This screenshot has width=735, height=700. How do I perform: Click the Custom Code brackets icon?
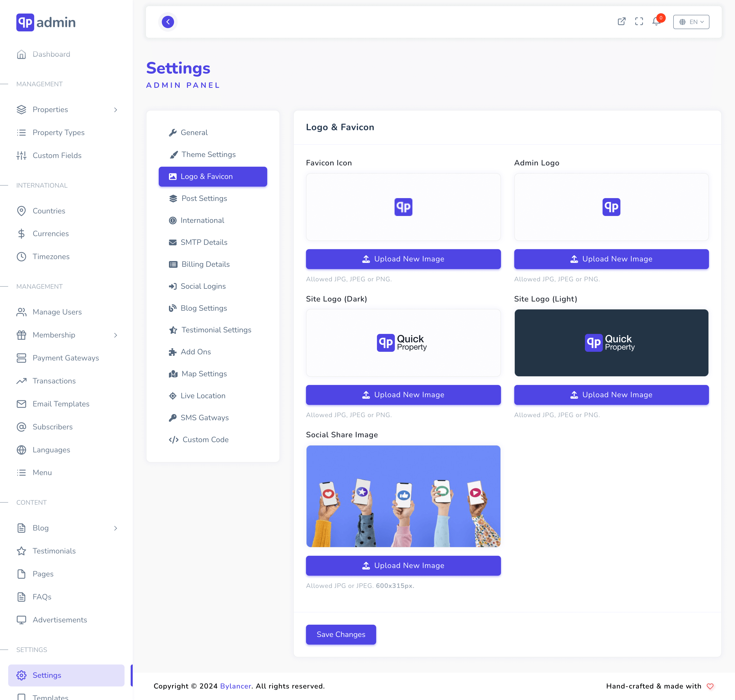coord(174,440)
